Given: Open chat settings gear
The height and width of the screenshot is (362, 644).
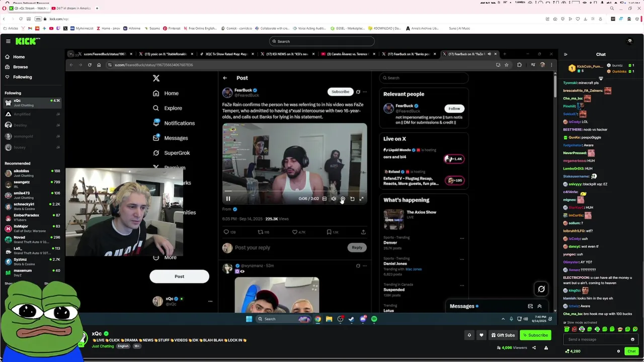Looking at the screenshot, I should (x=618, y=351).
